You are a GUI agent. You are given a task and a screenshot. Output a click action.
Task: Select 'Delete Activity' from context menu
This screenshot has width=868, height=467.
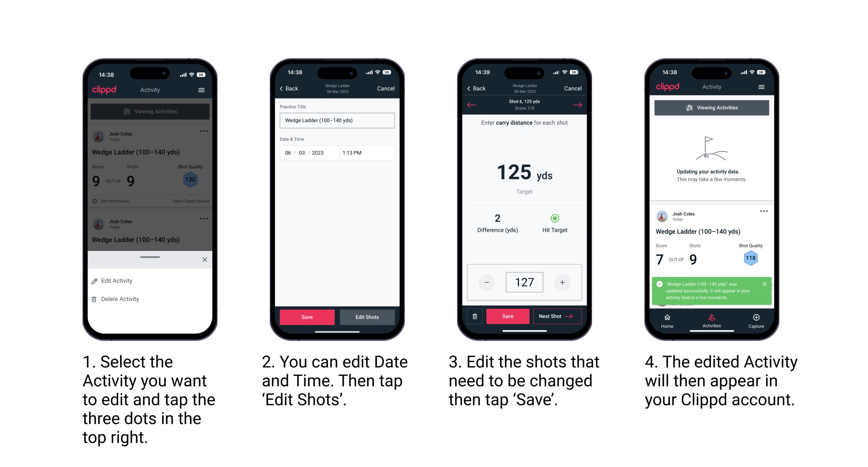pyautogui.click(x=121, y=299)
